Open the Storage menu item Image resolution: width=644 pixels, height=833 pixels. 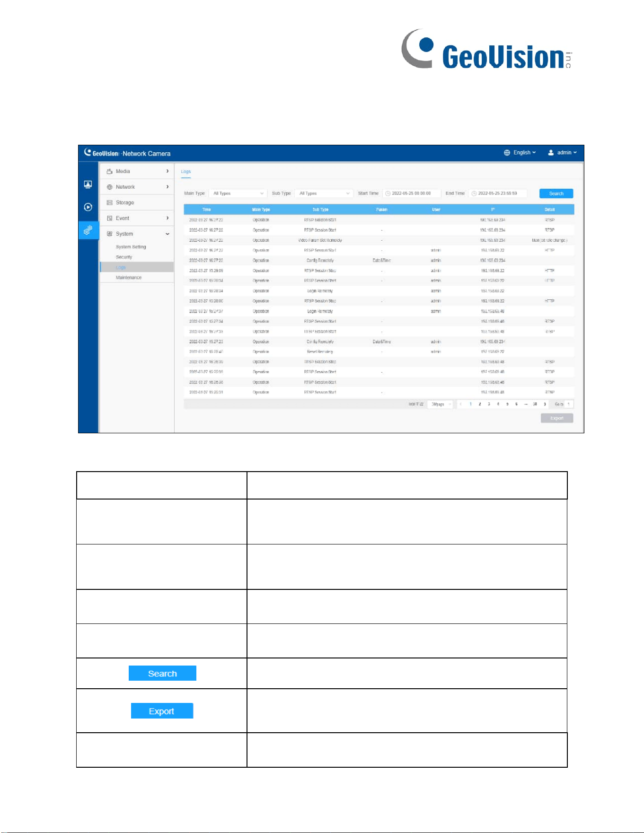137,202
